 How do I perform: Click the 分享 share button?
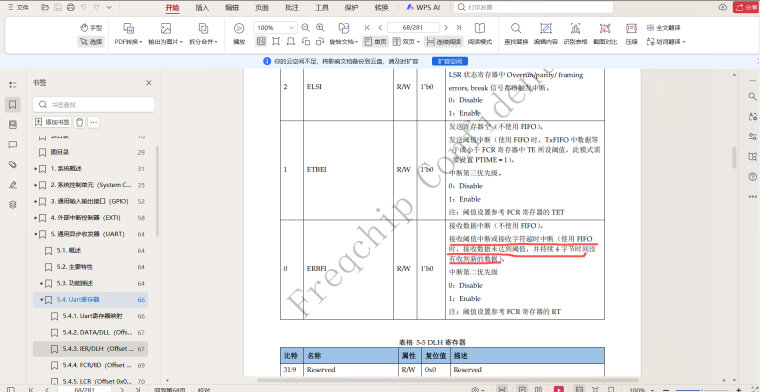point(746,7)
